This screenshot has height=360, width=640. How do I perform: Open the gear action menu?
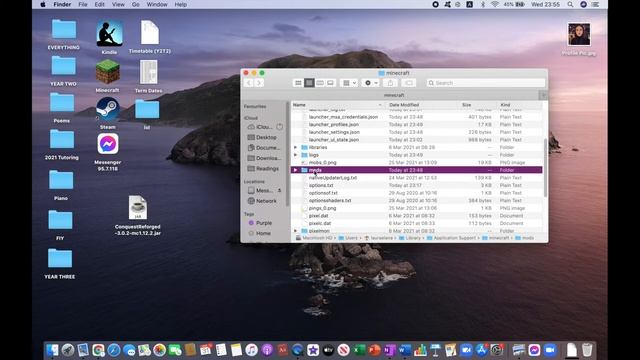[x=371, y=83]
